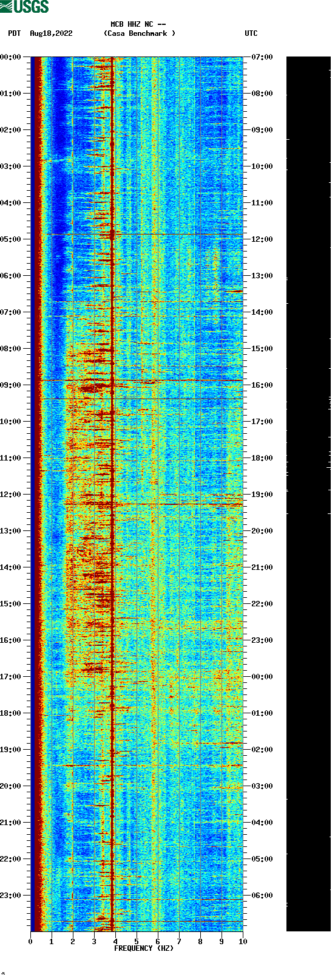Screen dimensions: 335x980
Task: Click the UTC axis label 07:00
Action: coord(262,57)
